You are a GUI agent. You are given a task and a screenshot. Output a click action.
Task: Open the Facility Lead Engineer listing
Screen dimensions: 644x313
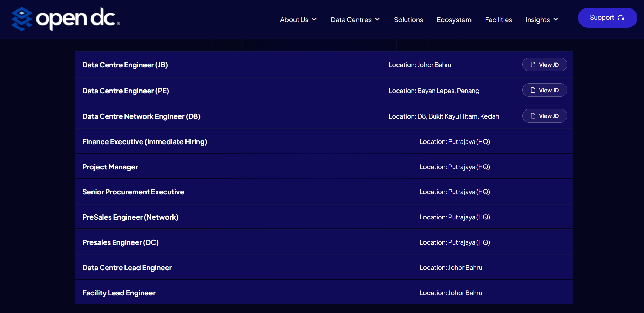coord(324,293)
